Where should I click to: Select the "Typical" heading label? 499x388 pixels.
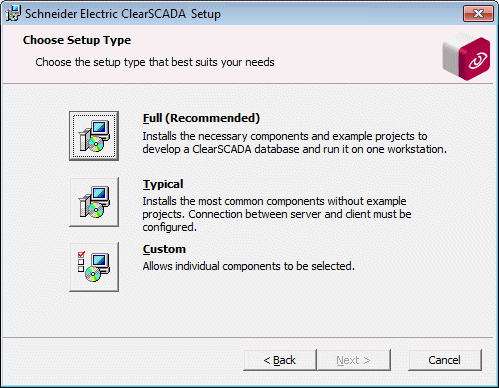tap(163, 184)
